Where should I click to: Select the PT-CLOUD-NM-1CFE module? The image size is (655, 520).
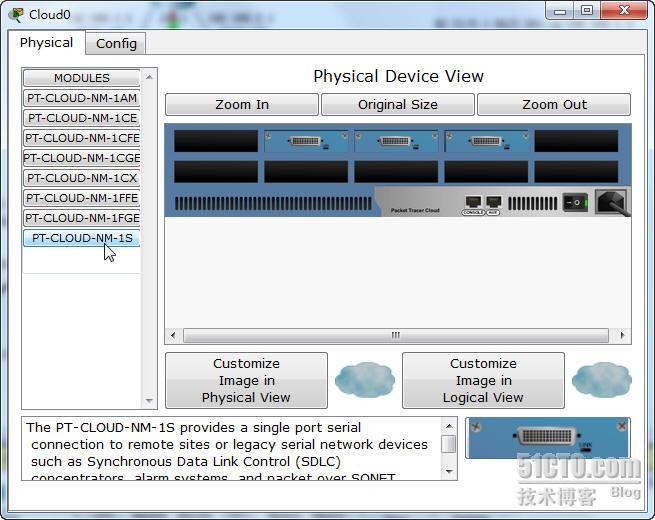82,138
